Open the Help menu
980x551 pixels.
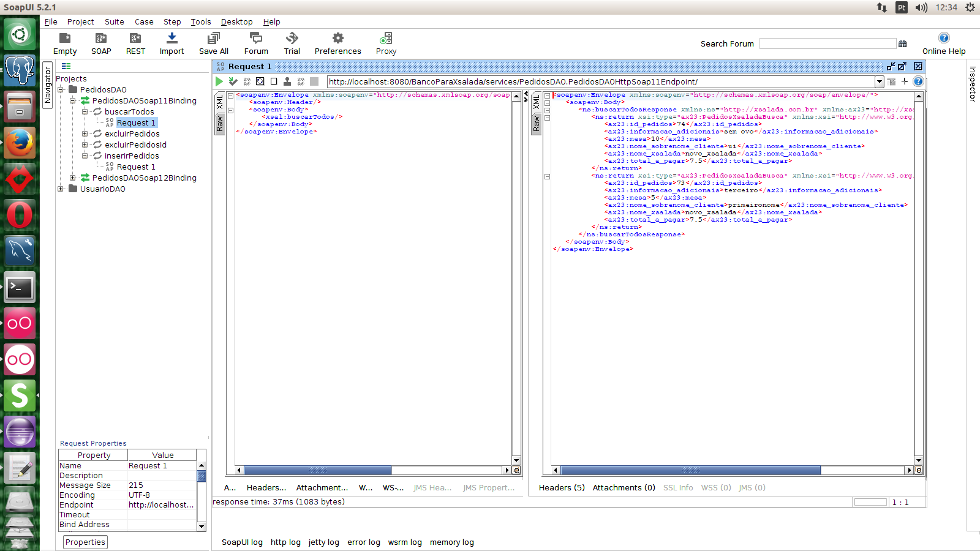click(271, 21)
